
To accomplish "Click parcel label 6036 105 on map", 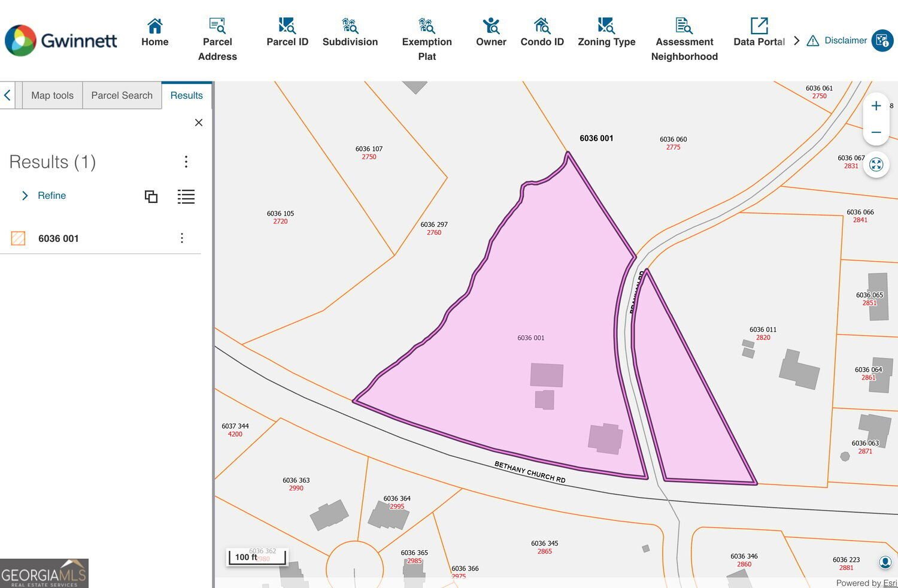I will [280, 217].
